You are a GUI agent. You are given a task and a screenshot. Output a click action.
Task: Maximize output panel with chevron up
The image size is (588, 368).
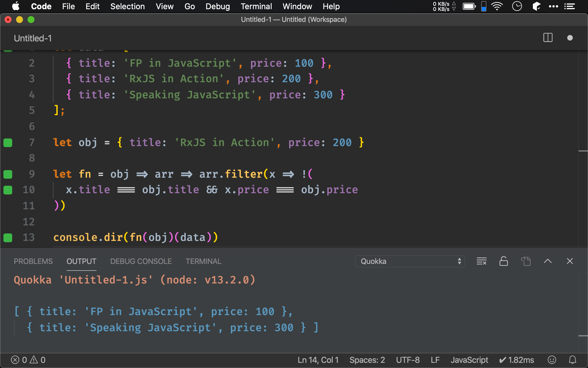548,261
